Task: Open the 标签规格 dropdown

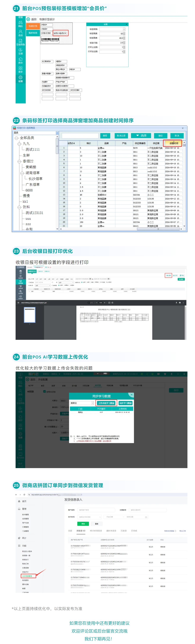Action: point(124,29)
